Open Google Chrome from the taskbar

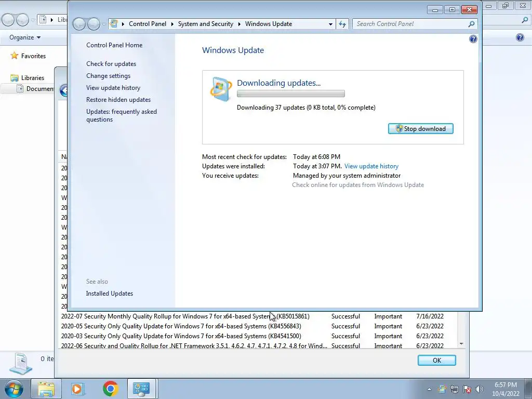tap(110, 389)
